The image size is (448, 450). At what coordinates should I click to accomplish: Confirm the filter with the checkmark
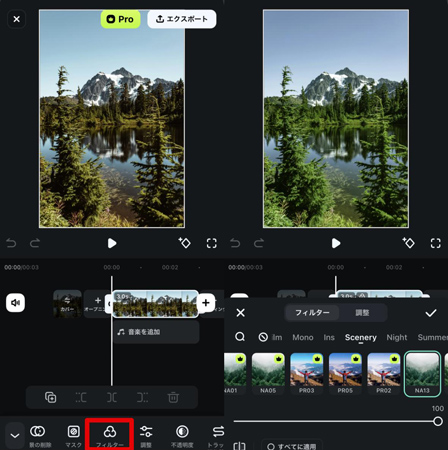click(431, 313)
